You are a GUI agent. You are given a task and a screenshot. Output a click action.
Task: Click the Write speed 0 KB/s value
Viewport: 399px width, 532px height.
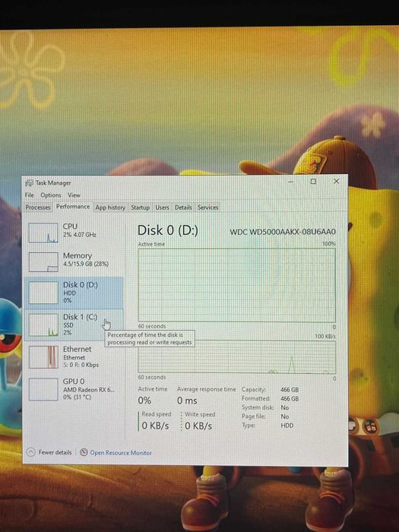pyautogui.click(x=198, y=426)
